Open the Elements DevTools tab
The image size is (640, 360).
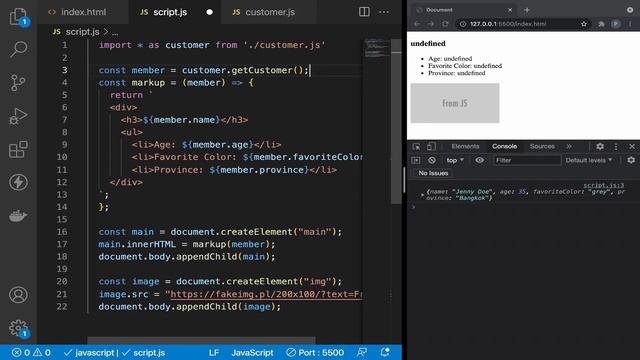pos(465,147)
